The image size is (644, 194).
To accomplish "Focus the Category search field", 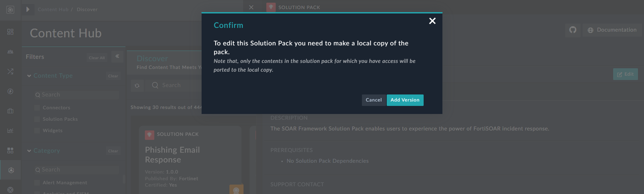I will (77, 170).
